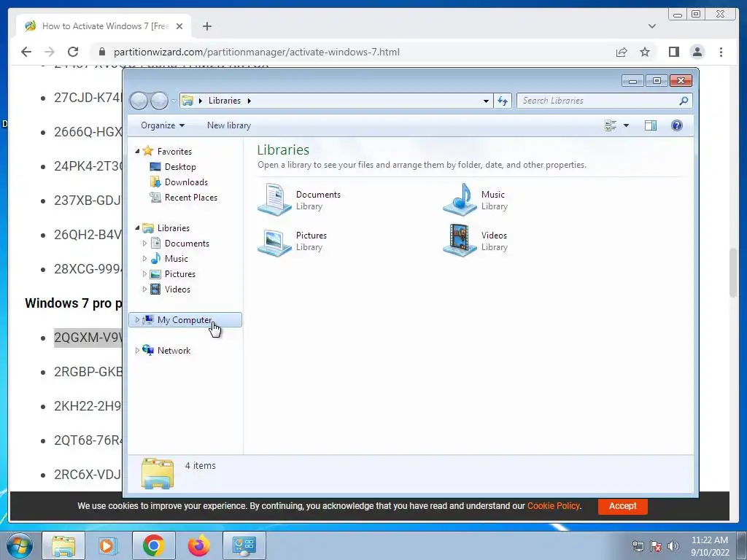Launch Windows Media Player from taskbar

click(x=108, y=545)
